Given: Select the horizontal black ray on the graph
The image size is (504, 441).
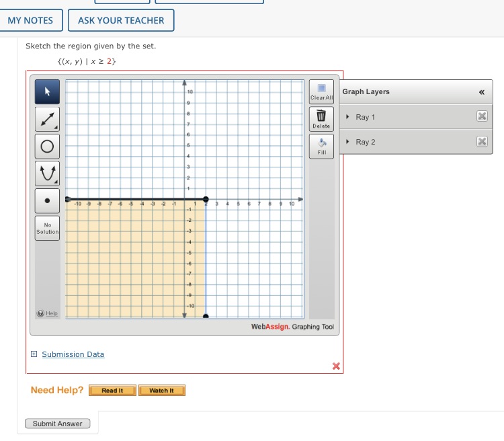Looking at the screenshot, I should (135, 200).
